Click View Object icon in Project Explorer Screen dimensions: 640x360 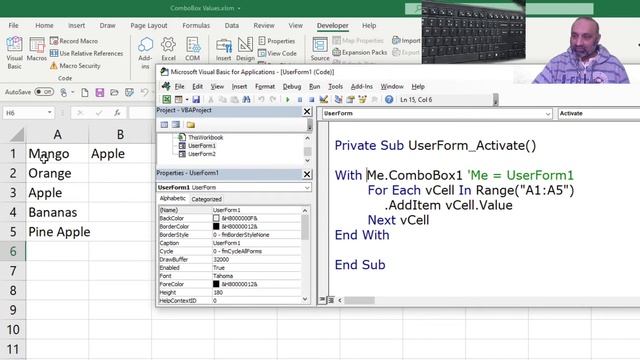176,124
